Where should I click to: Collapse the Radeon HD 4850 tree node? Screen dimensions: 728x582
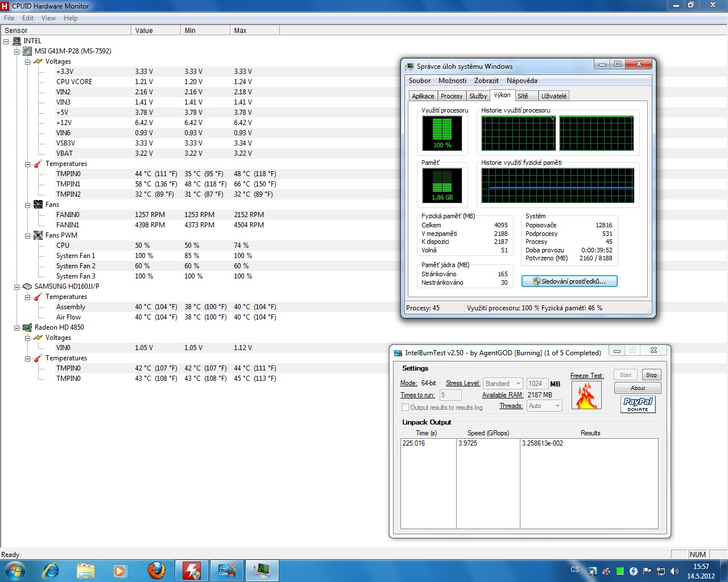point(17,327)
